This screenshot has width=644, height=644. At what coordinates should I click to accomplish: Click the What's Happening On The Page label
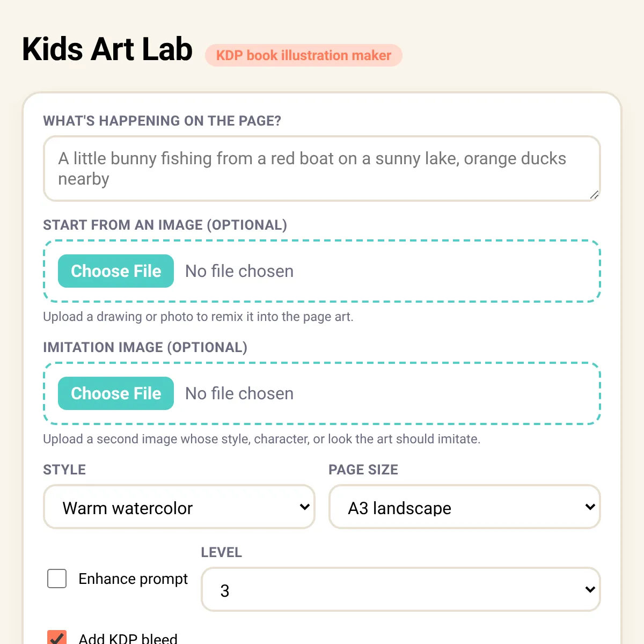pos(162,121)
